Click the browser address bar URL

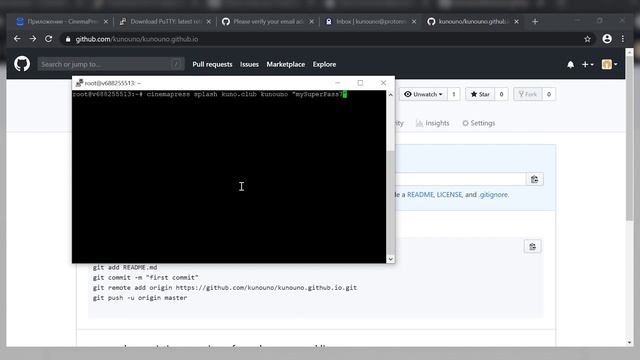(x=137, y=39)
